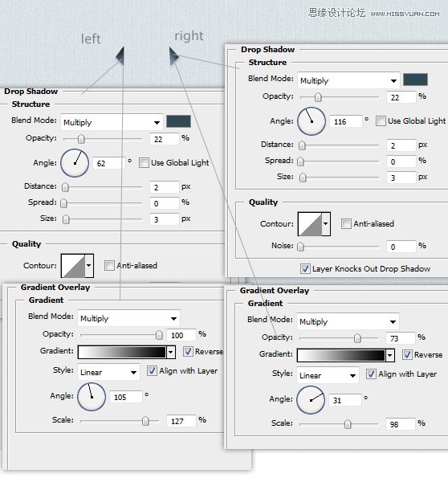The height and width of the screenshot is (482, 448).
Task: Click left Drop Shadow contour thumbnail
Action: (73, 266)
